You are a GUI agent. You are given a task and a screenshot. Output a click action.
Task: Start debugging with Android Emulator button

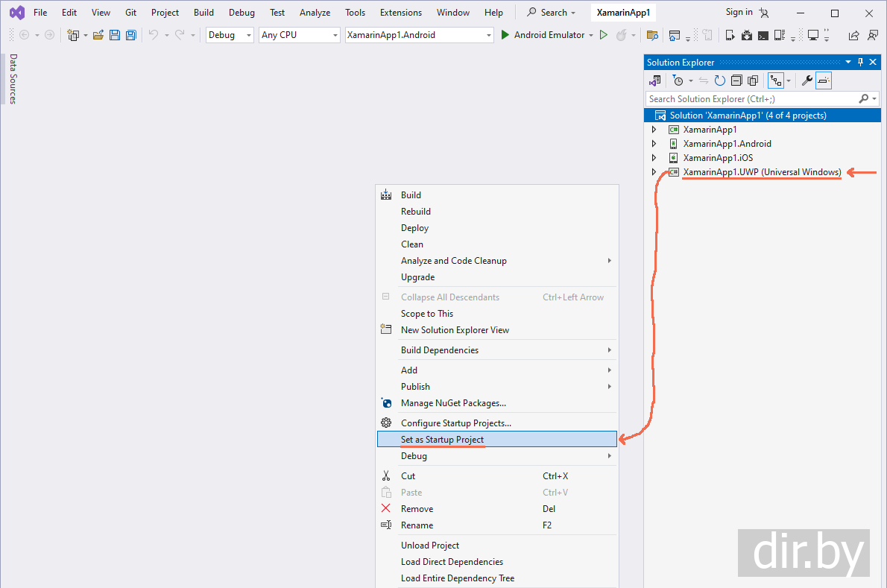tap(543, 35)
